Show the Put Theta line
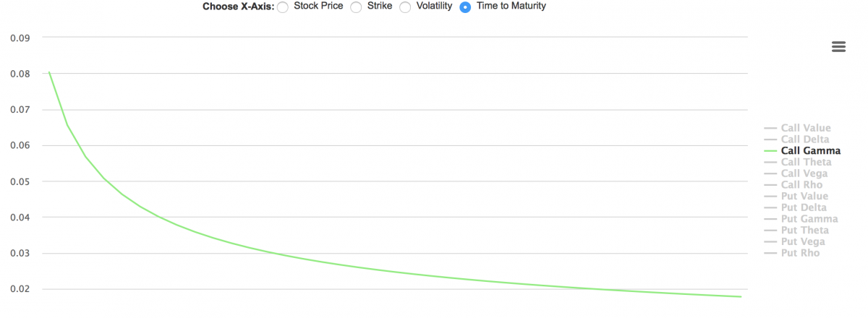The image size is (868, 318). tap(804, 231)
